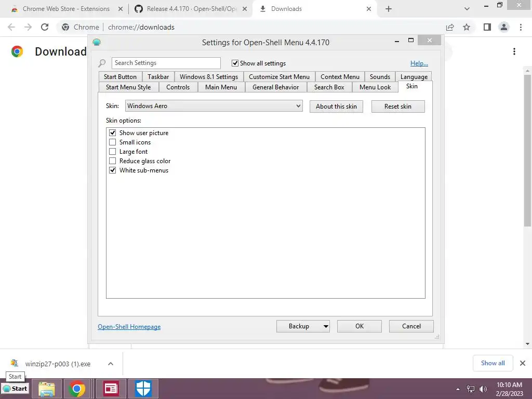Click the Open-Shell shell icon in dialog title
Image resolution: width=532 pixels, height=399 pixels.
pyautogui.click(x=97, y=43)
